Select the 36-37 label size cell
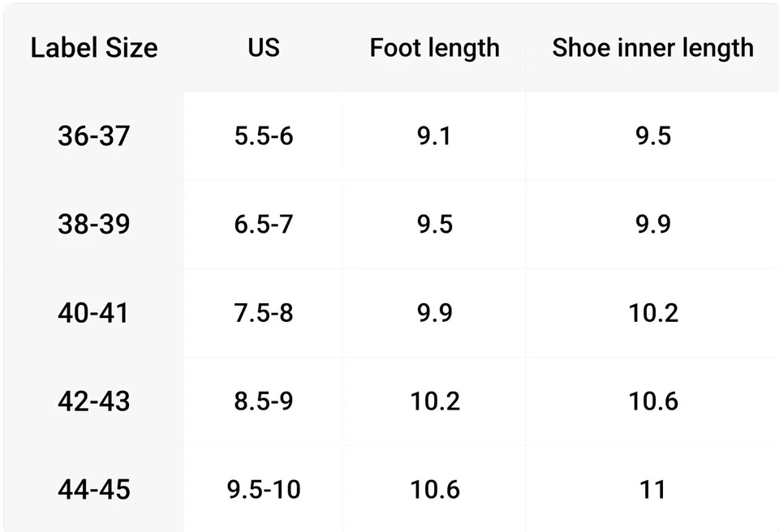The width and height of the screenshot is (779, 532). point(94,135)
